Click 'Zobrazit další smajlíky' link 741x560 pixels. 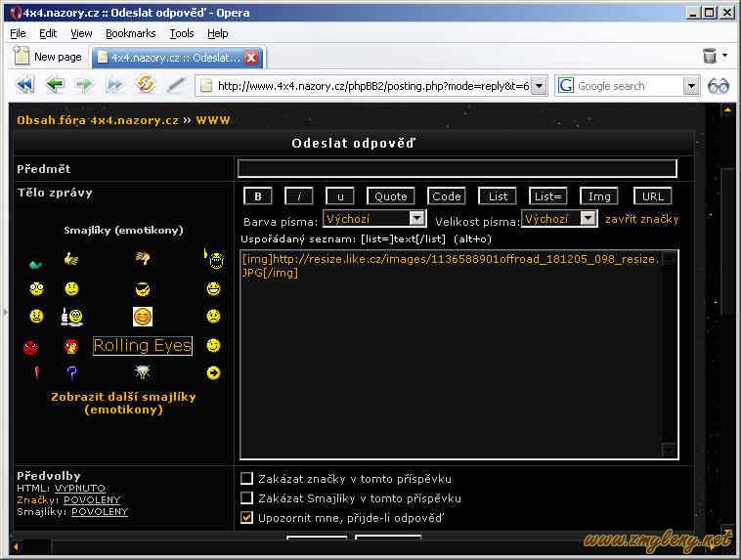point(123,403)
